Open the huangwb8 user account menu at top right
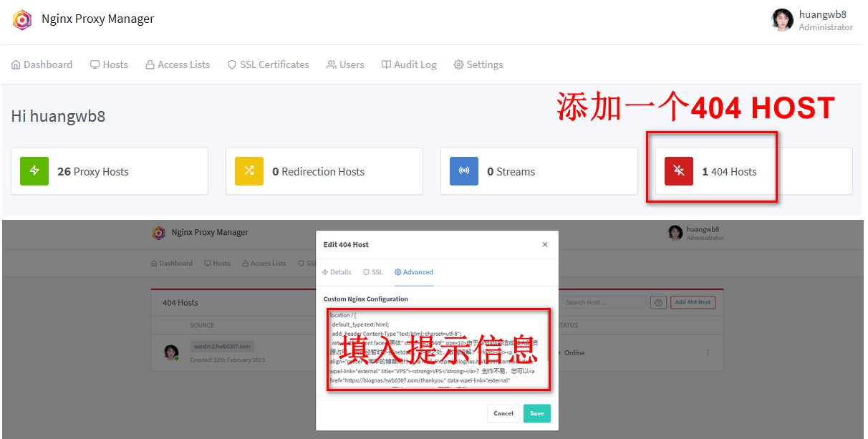The height and width of the screenshot is (439, 868). tap(811, 20)
